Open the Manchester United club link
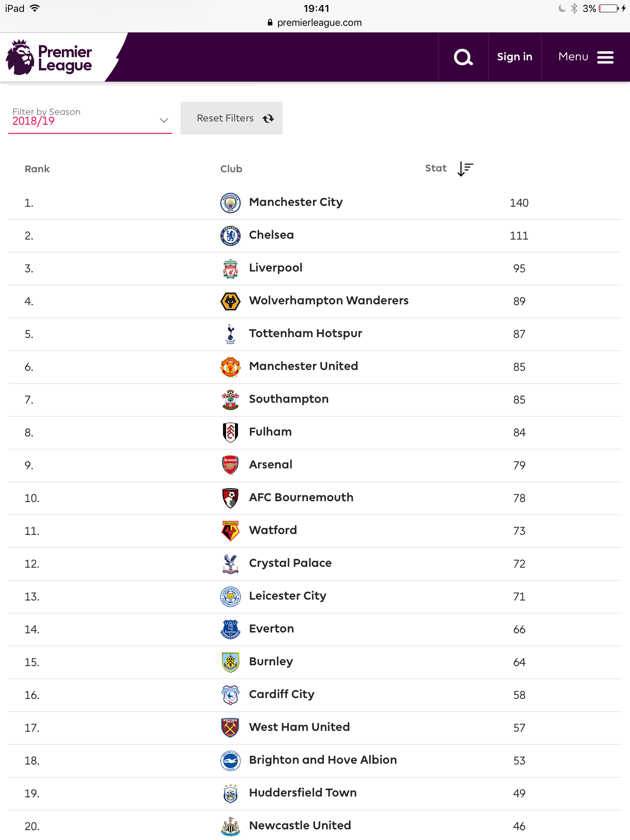This screenshot has height=840, width=630. pos(304,366)
